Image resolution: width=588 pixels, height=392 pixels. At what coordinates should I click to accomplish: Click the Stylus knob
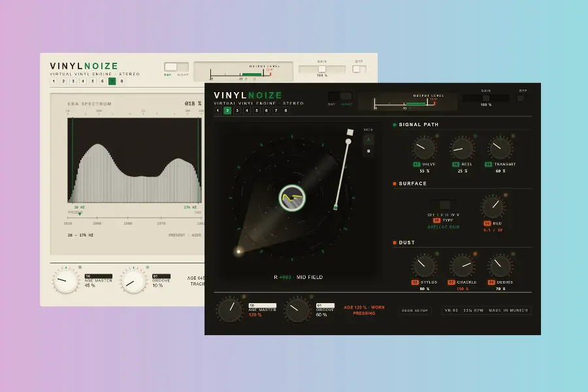[x=424, y=266]
